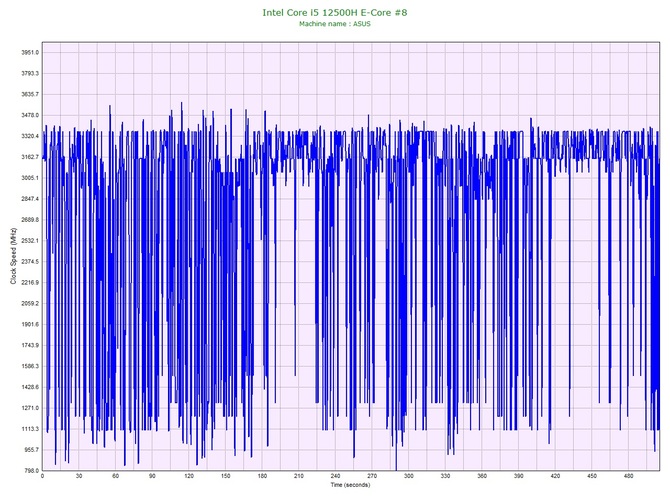
Task: Click the 3005.1 y-axis value
Action: point(30,178)
